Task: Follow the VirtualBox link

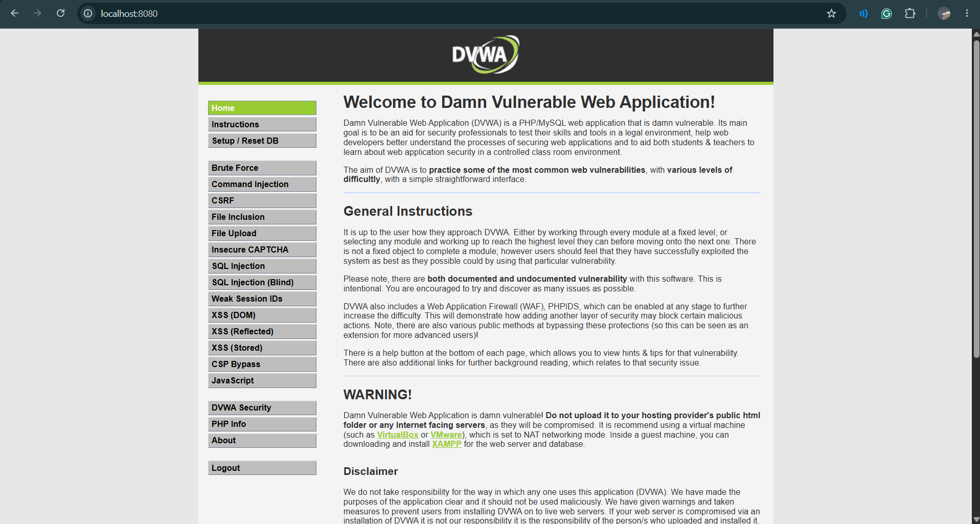Action: (x=398, y=435)
